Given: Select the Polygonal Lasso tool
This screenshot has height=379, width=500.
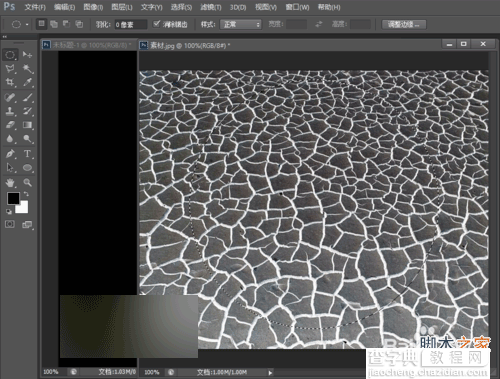Looking at the screenshot, I should click(10, 69).
